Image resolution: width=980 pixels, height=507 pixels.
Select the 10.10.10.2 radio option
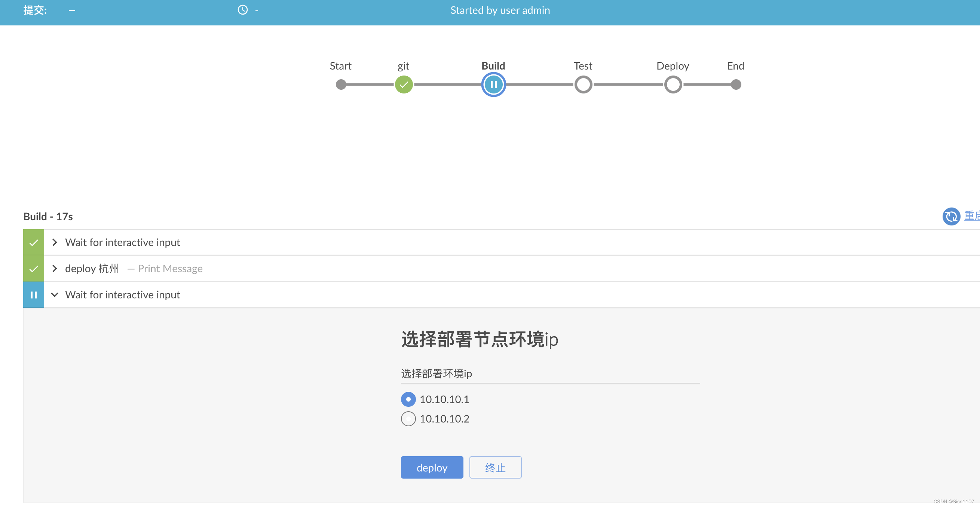[x=408, y=419]
